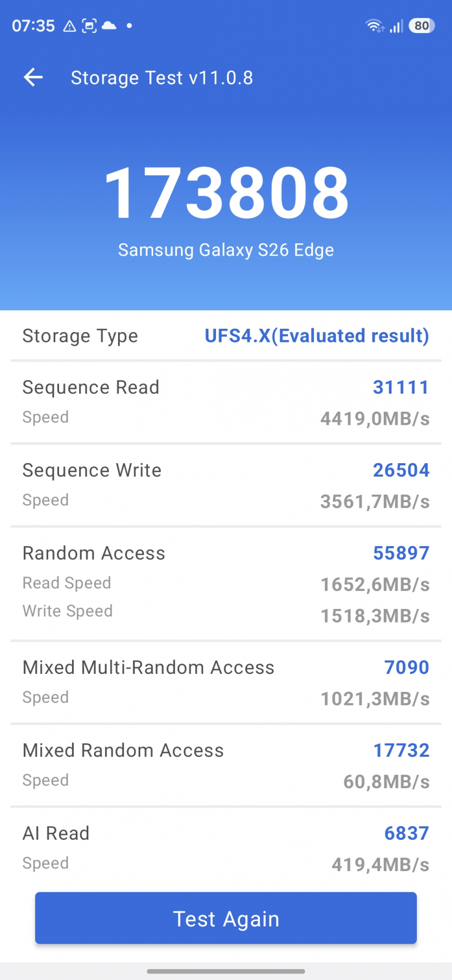Tap the Samsung Galaxy S26 Edge label
This screenshot has height=980, width=452.
point(226,250)
